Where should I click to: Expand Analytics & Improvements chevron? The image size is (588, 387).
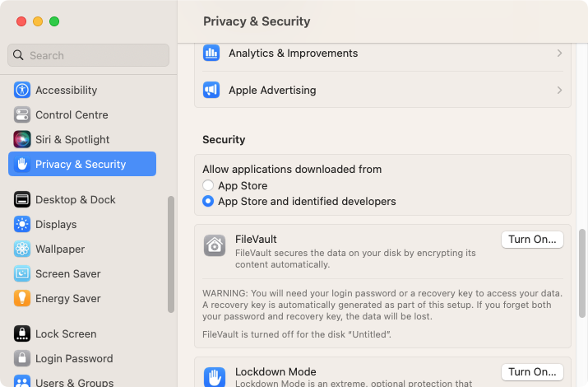click(x=559, y=54)
